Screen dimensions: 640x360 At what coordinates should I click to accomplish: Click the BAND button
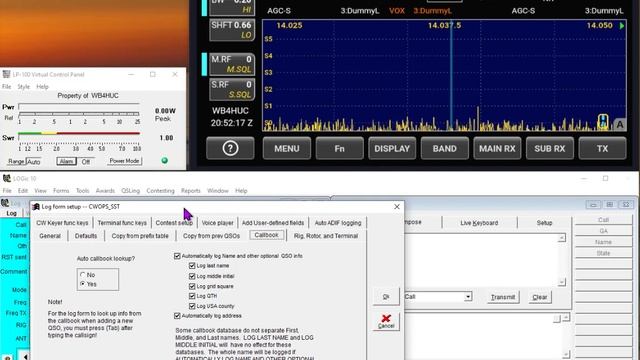(444, 148)
